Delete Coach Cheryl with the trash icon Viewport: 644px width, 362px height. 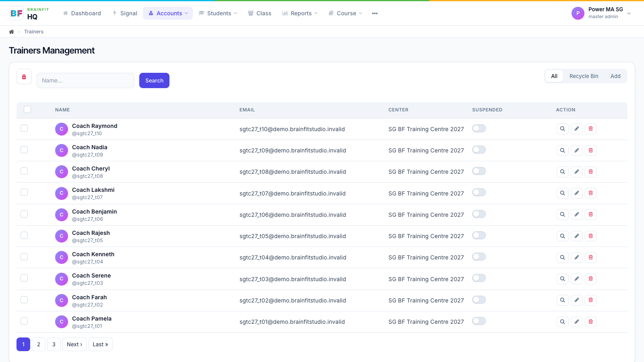590,172
